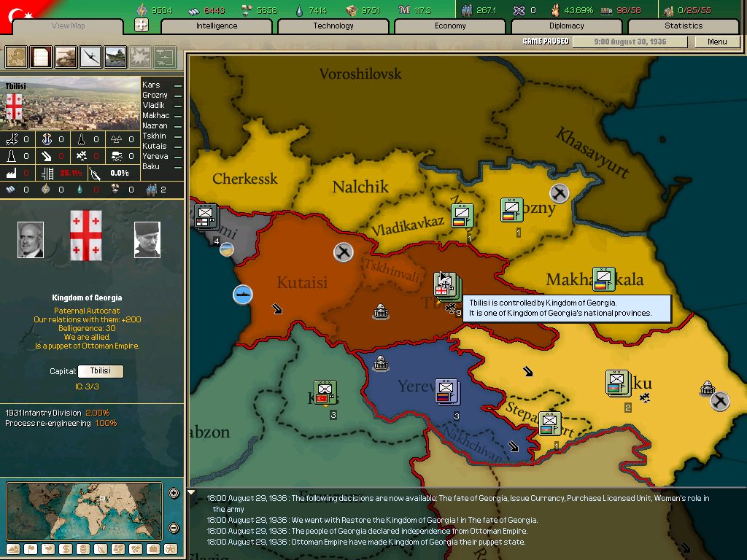The height and width of the screenshot is (560, 747).
Task: Click the Menu button
Action: click(x=717, y=42)
